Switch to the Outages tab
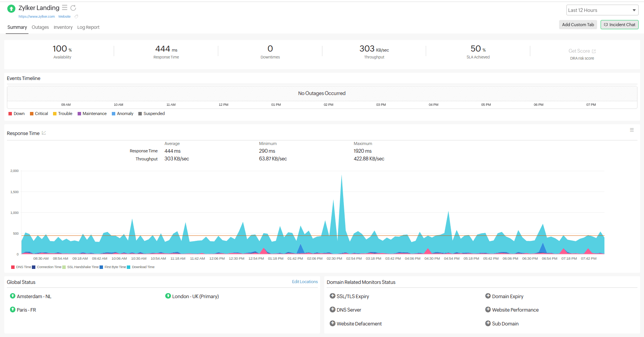 tap(40, 27)
